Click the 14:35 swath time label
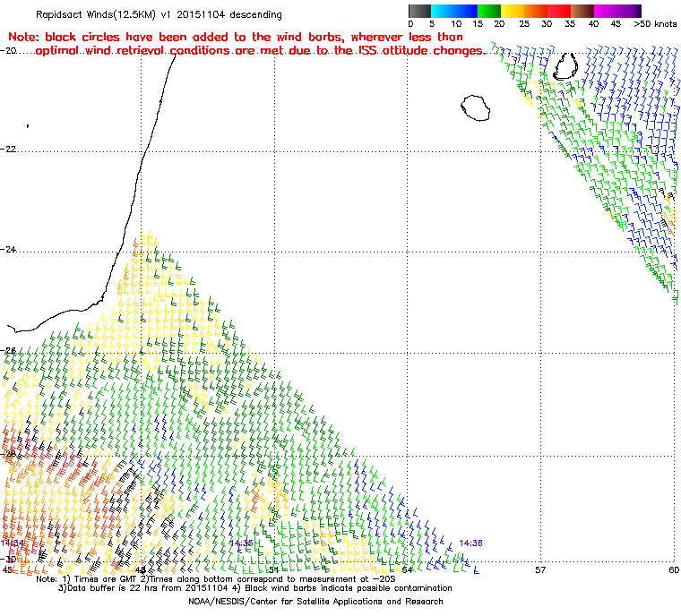This screenshot has width=681, height=616. [x=241, y=543]
